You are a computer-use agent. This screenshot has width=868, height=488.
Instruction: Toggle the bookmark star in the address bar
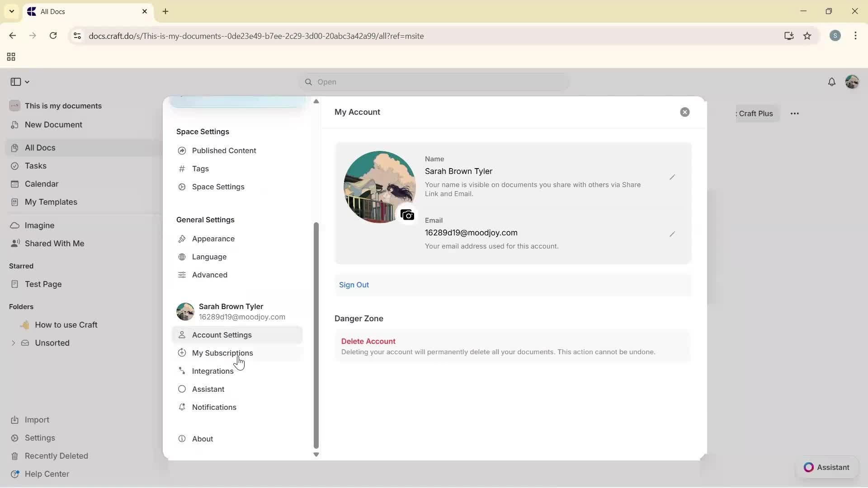[808, 36]
